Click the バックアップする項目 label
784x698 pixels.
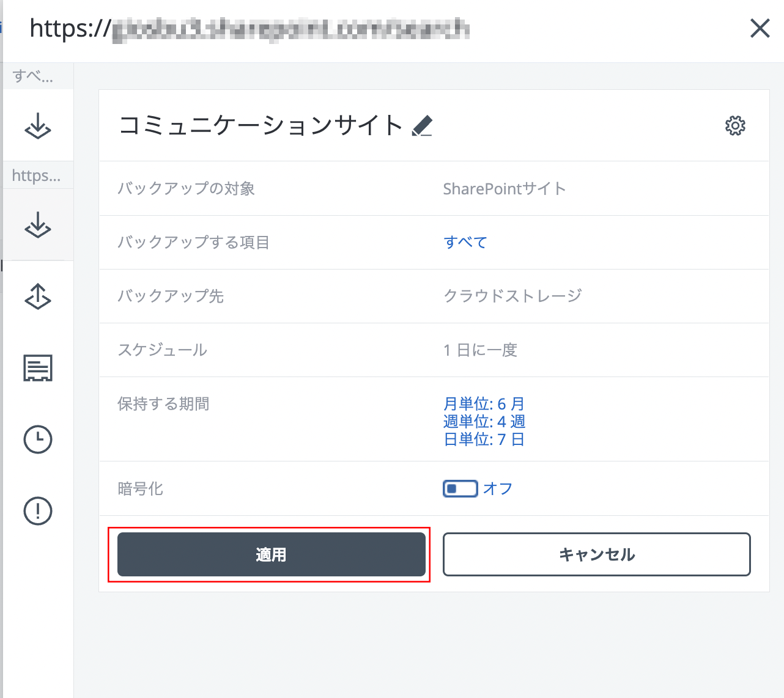click(x=193, y=243)
